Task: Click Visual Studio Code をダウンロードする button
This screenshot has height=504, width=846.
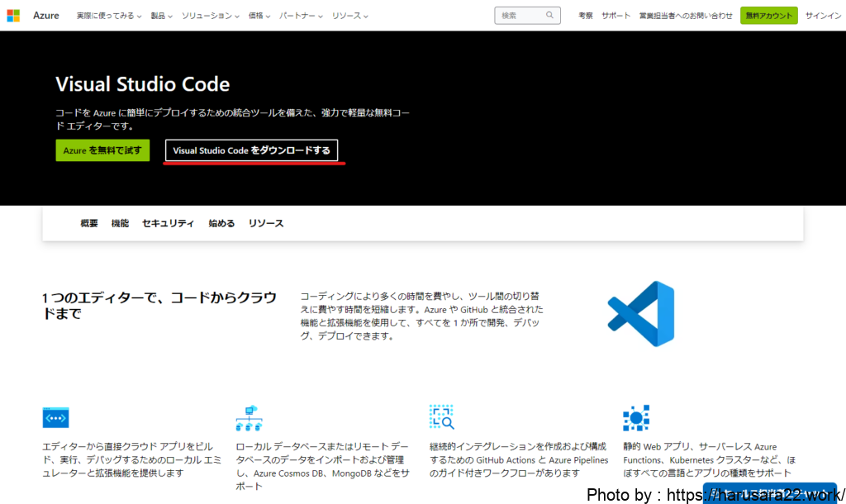Action: [x=251, y=150]
